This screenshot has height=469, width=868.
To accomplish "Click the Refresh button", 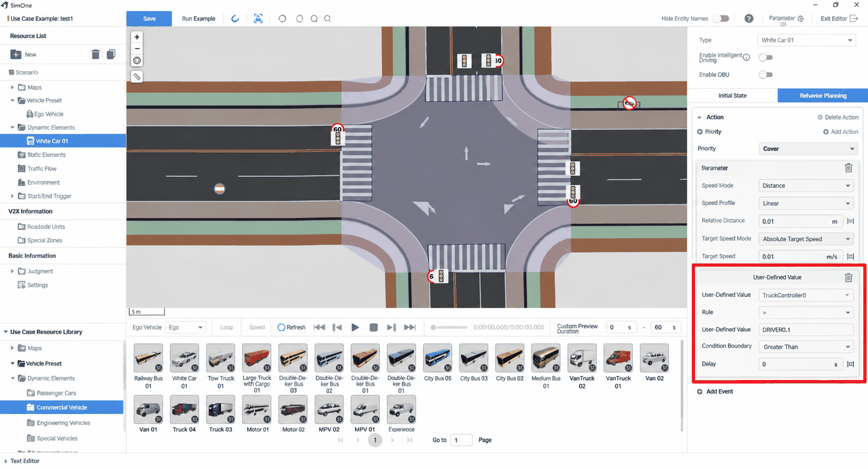I will tap(291, 327).
